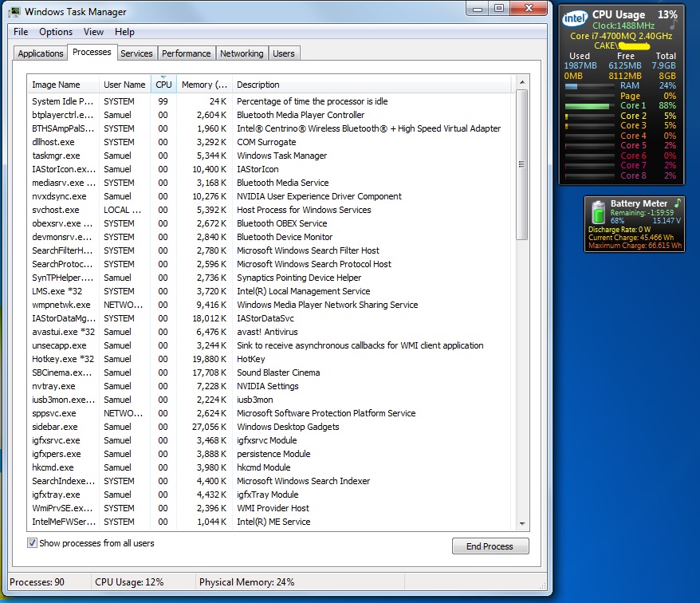Viewport: 700px width, 603px height.
Task: Click the Bluetooth OBEX Service description
Action: click(281, 223)
